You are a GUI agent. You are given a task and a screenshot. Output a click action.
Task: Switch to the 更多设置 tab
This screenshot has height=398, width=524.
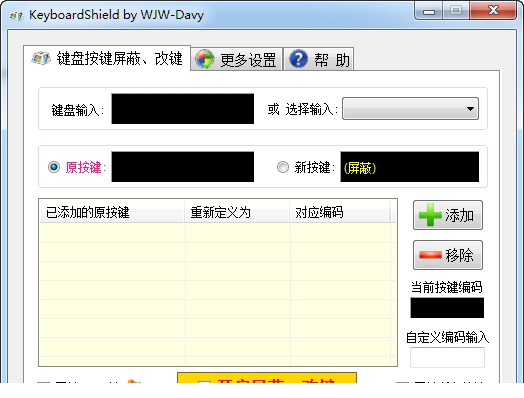[237, 59]
